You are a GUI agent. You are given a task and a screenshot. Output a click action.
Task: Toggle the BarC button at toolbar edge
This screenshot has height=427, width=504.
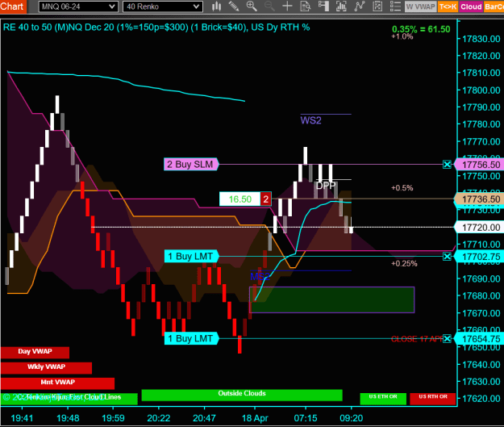(494, 6)
